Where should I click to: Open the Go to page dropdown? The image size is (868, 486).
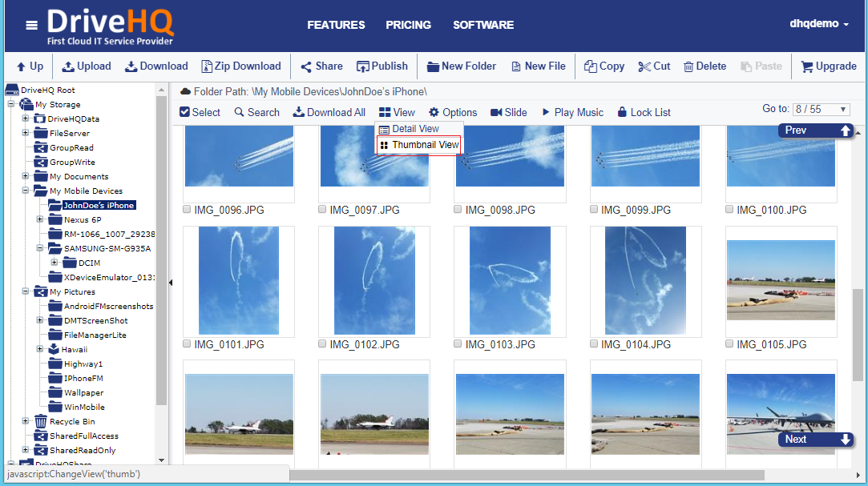(821, 109)
